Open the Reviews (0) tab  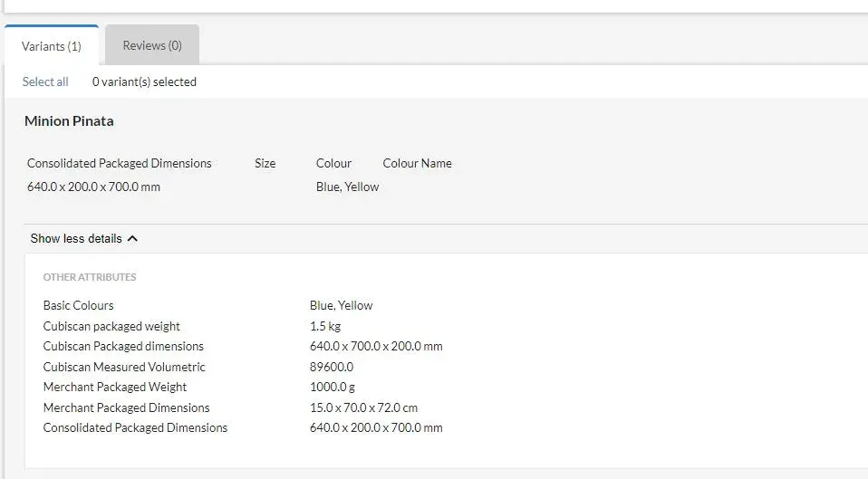pos(152,45)
